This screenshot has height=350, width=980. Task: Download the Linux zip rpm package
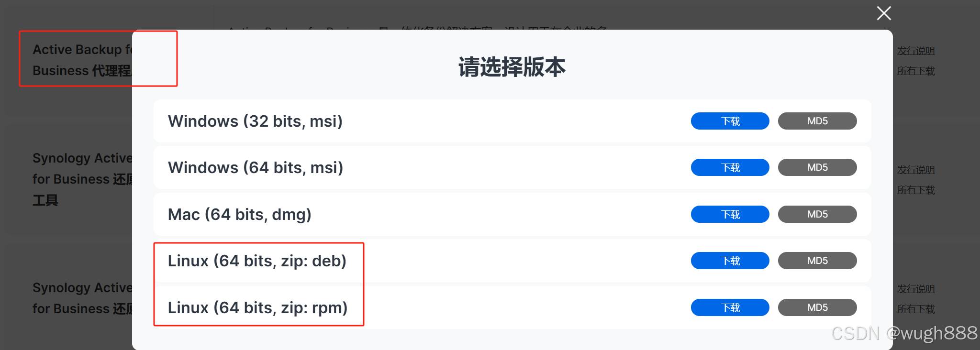click(x=729, y=307)
